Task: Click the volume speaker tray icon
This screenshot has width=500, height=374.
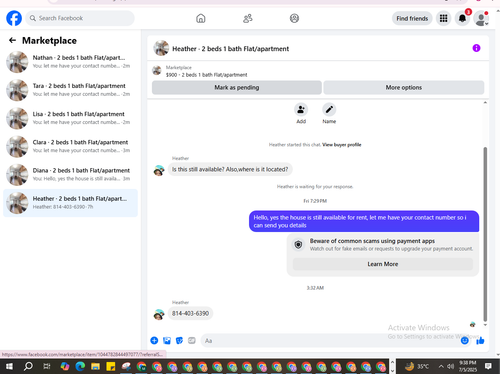Action: click(451, 367)
